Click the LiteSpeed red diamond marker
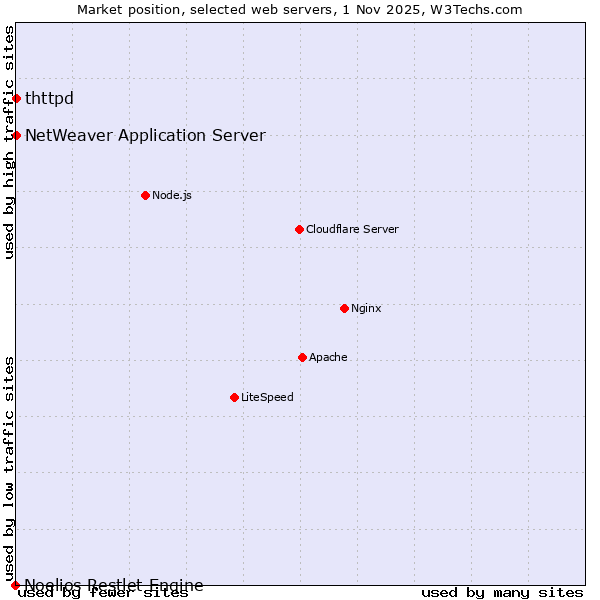The image size is (600, 600). pyautogui.click(x=234, y=397)
